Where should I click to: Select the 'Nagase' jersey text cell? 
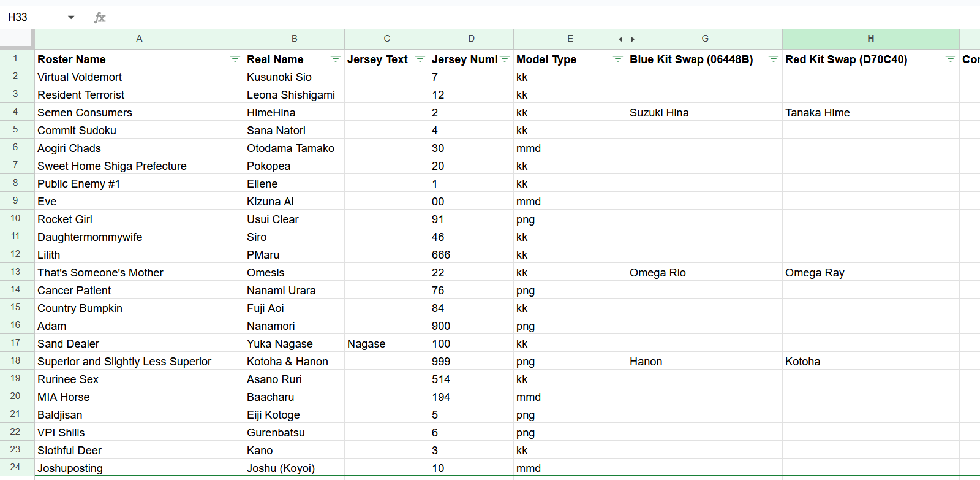click(x=387, y=343)
